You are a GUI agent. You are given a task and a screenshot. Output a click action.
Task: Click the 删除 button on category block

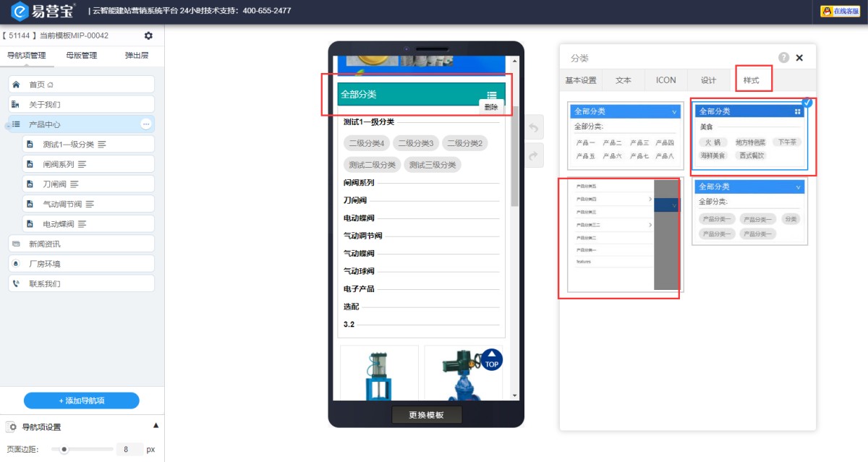[491, 107]
